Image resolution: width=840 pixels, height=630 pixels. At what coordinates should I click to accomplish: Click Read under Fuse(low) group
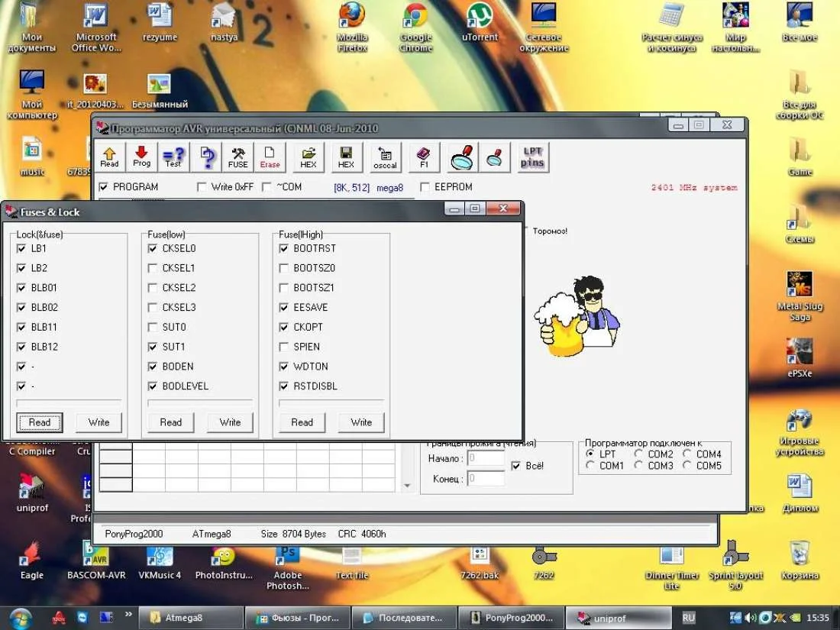(x=171, y=422)
